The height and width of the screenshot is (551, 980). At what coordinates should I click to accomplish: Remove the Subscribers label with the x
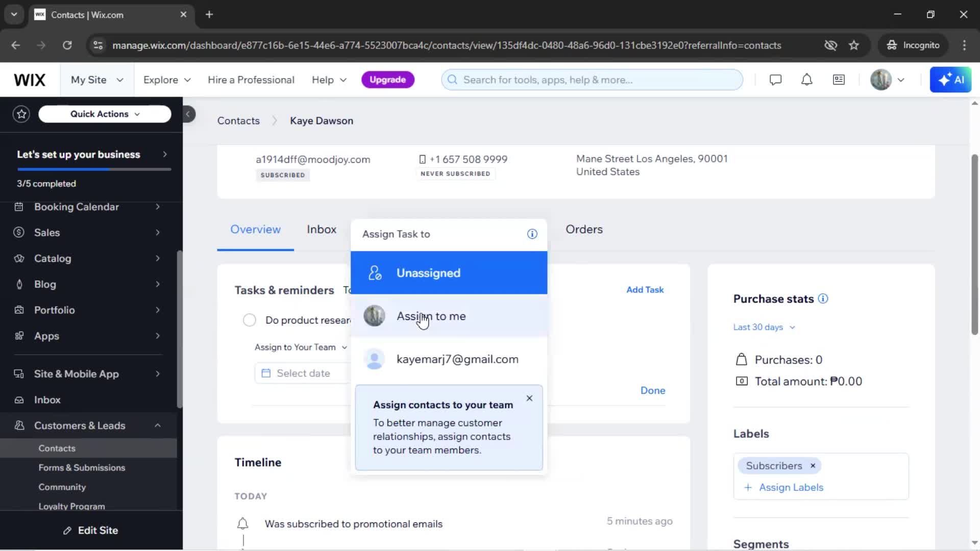pos(813,466)
